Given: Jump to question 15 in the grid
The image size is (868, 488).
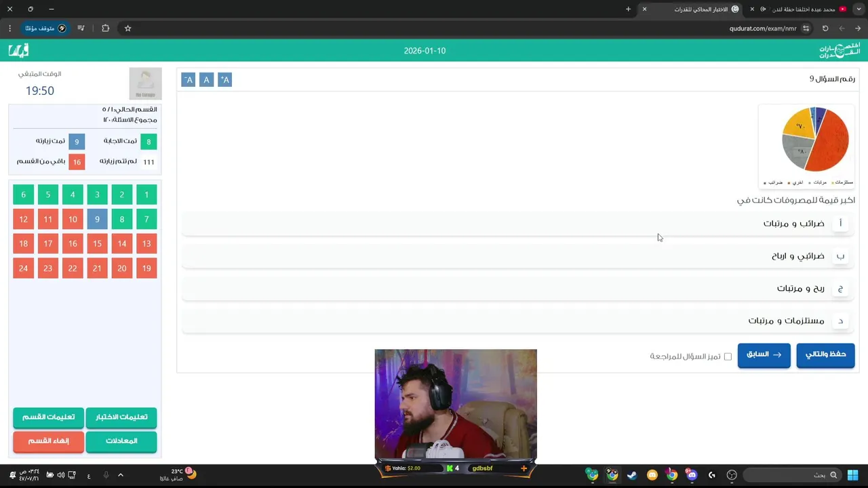Looking at the screenshot, I should 97,243.
